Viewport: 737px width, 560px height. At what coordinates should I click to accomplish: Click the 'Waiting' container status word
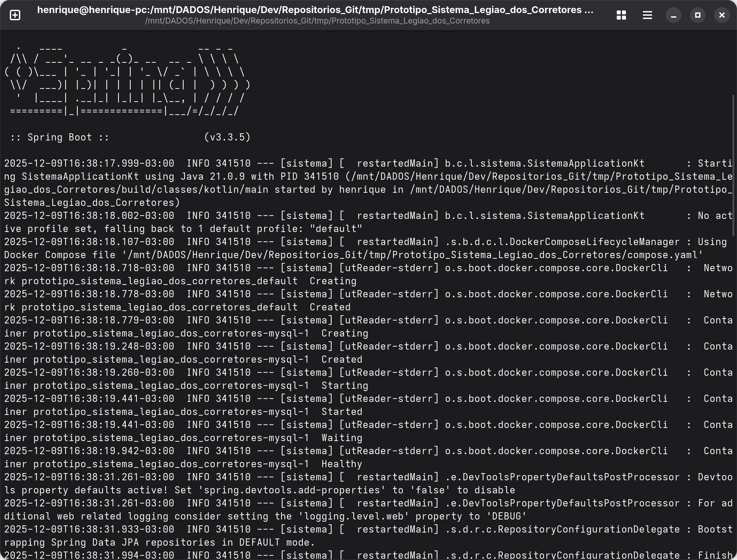pos(342,438)
